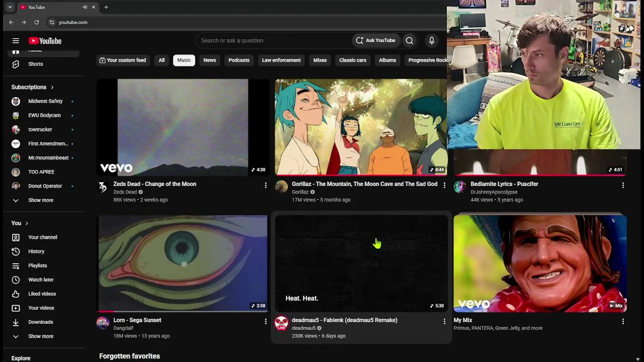Reload the YouTube page
The height and width of the screenshot is (362, 644).
click(x=37, y=22)
